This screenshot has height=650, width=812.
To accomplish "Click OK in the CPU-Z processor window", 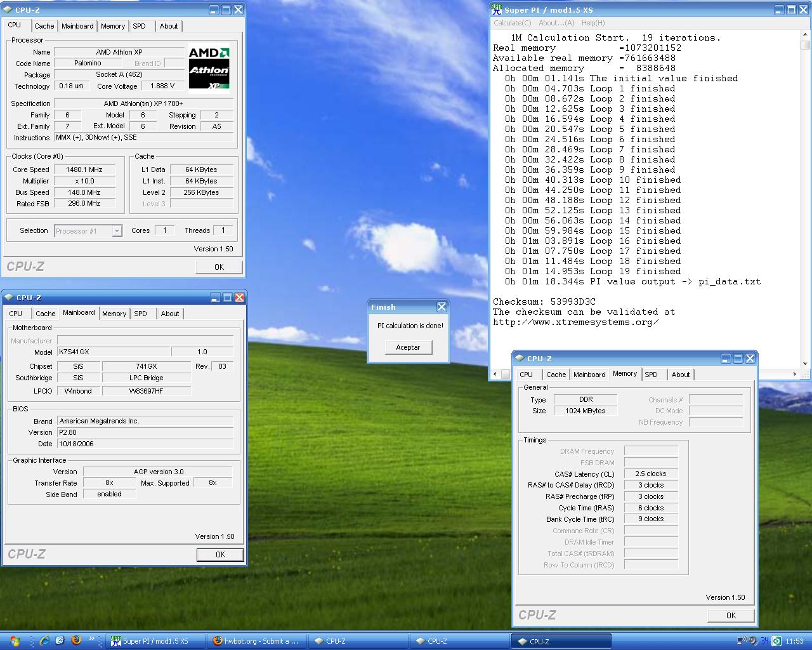I will 219,267.
